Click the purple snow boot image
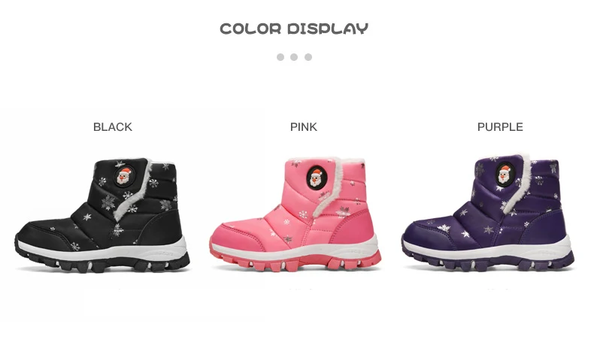The width and height of the screenshot is (594, 364). click(487, 213)
